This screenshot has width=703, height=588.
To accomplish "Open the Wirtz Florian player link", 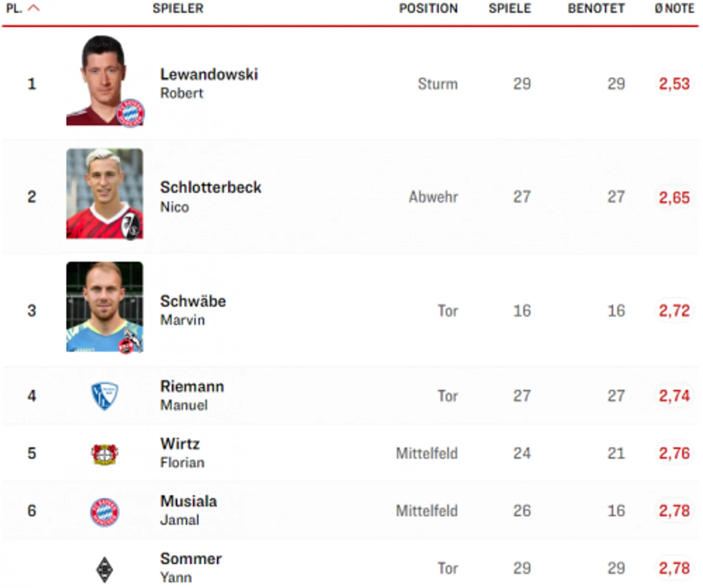I will pos(182,453).
